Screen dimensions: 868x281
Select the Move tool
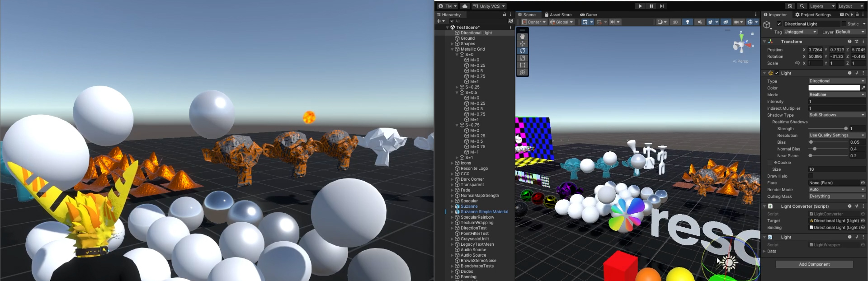point(522,44)
